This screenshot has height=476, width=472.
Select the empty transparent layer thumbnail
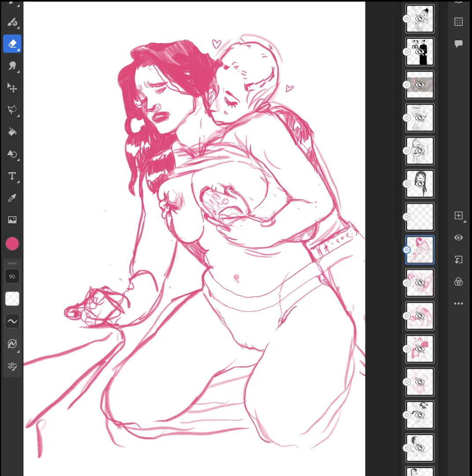click(420, 217)
